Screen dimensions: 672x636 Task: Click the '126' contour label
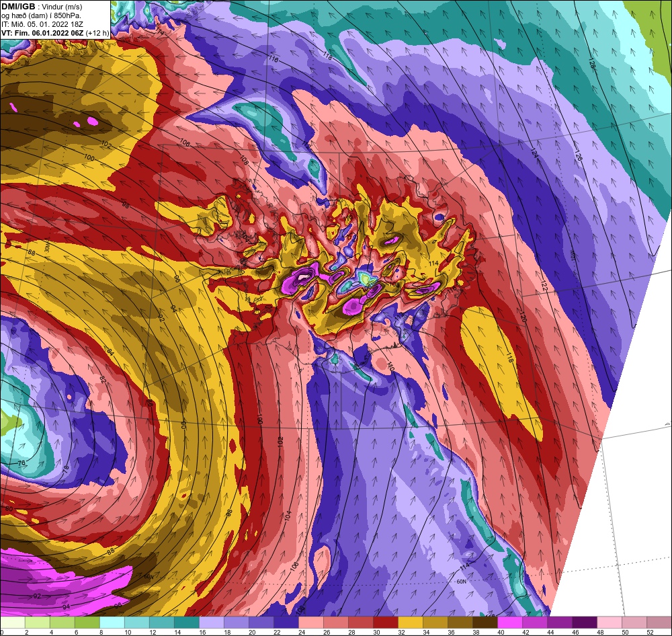click(x=578, y=155)
